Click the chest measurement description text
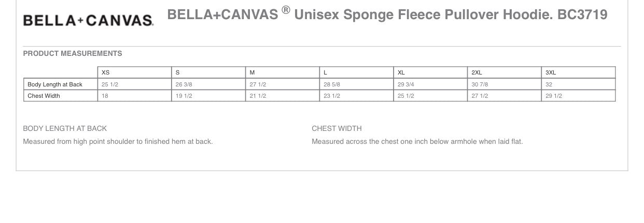Image resolution: width=644 pixels, height=223 pixels. click(417, 141)
